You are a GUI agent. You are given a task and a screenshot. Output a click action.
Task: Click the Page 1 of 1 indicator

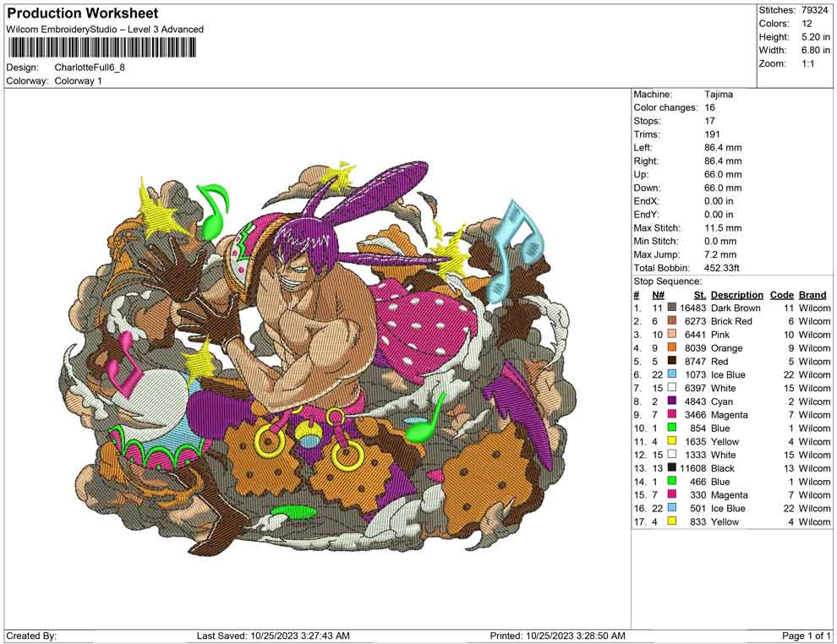[x=806, y=636]
